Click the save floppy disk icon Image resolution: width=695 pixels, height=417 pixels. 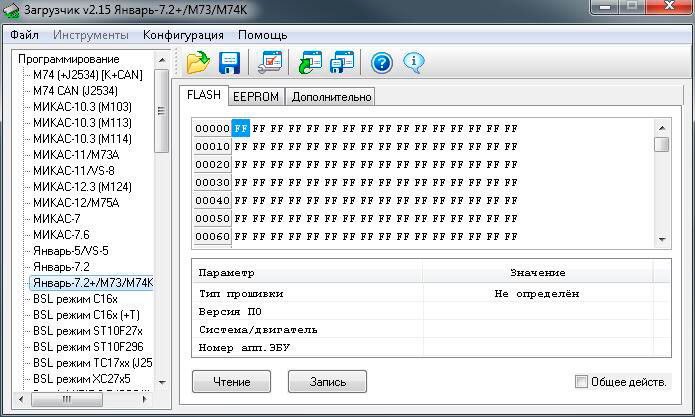click(230, 63)
